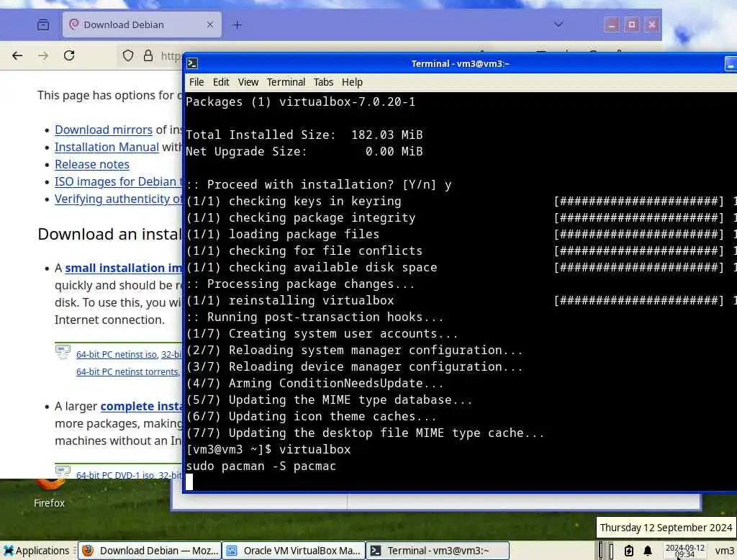The image size is (737, 560).
Task: Close the Download Debian tab
Action: (210, 24)
